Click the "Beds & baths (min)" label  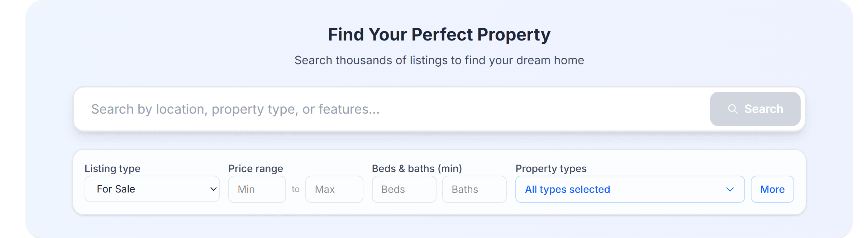(417, 168)
